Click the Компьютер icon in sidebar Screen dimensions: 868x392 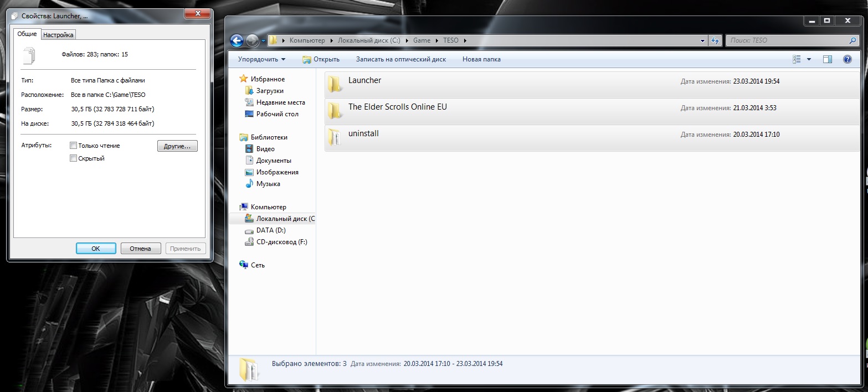coord(243,207)
